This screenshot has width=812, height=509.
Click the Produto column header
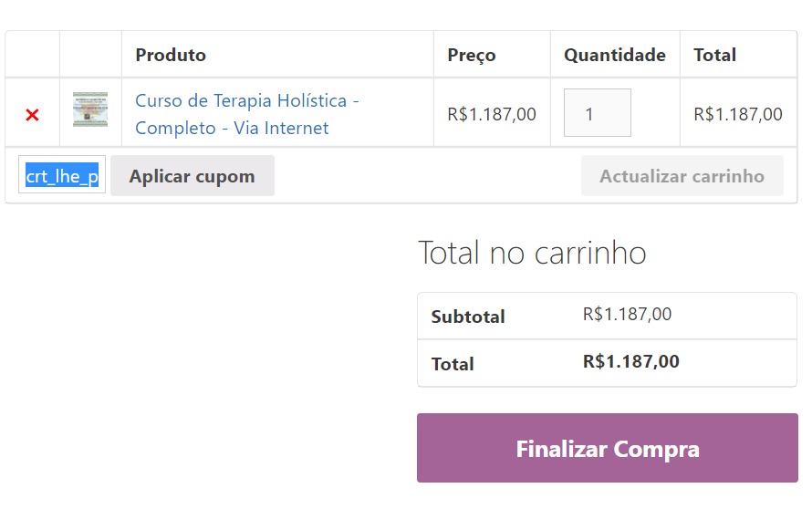pyautogui.click(x=171, y=55)
